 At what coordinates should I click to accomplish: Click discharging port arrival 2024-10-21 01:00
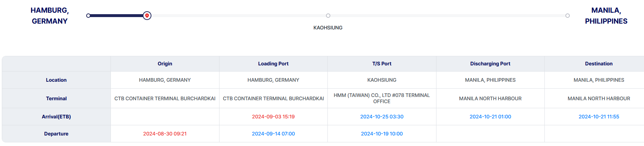pos(490,117)
